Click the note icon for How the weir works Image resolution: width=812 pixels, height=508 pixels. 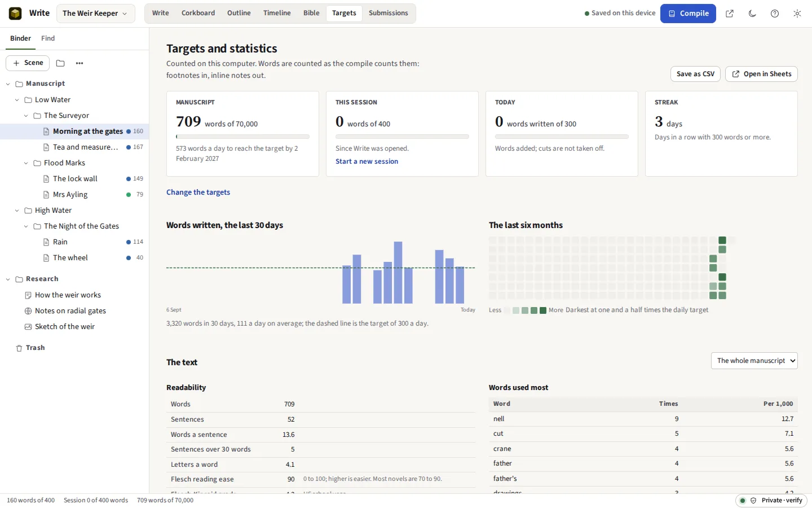click(x=28, y=295)
